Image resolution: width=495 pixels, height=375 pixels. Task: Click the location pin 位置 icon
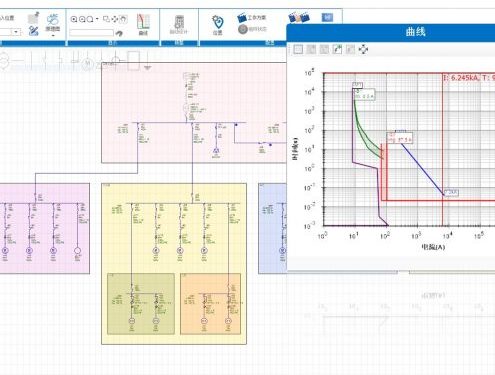point(217,25)
